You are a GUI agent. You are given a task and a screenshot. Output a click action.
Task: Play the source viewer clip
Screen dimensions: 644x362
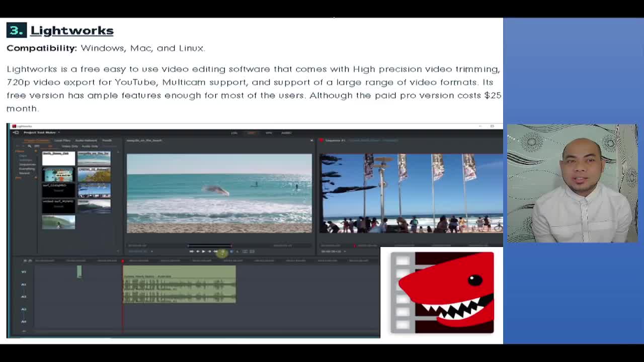point(203,251)
